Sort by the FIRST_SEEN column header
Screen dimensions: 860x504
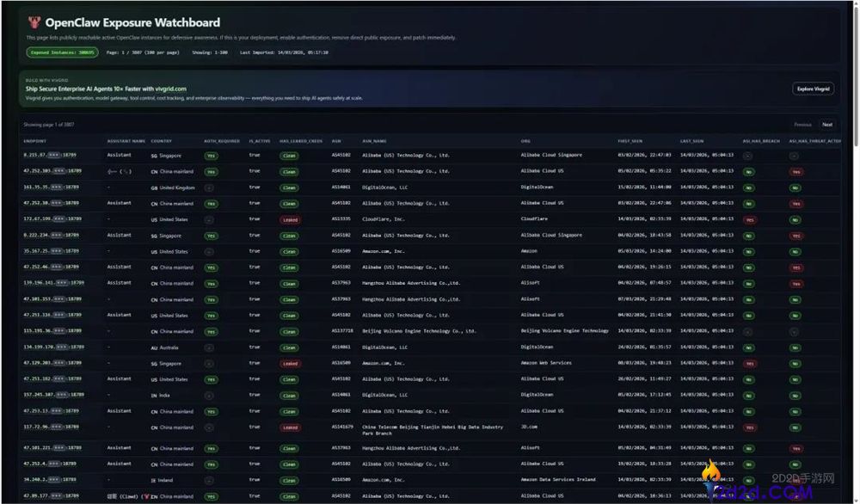pos(630,140)
